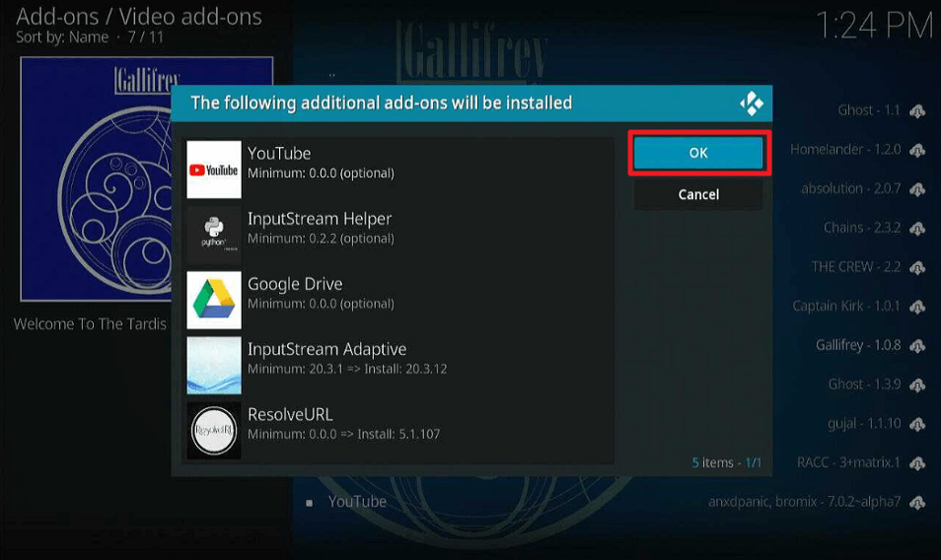Click 'Minimum: 0.2.2 (optional)' text

click(x=322, y=239)
